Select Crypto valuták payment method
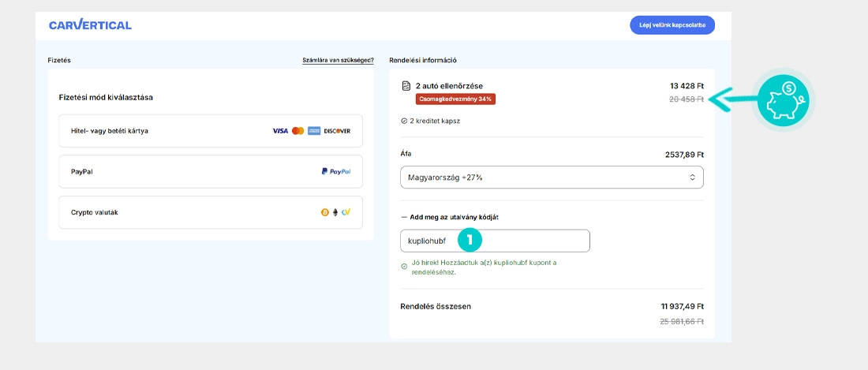 [x=211, y=212]
